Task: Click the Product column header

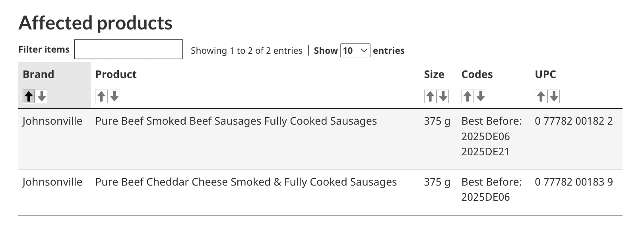Action: click(116, 74)
